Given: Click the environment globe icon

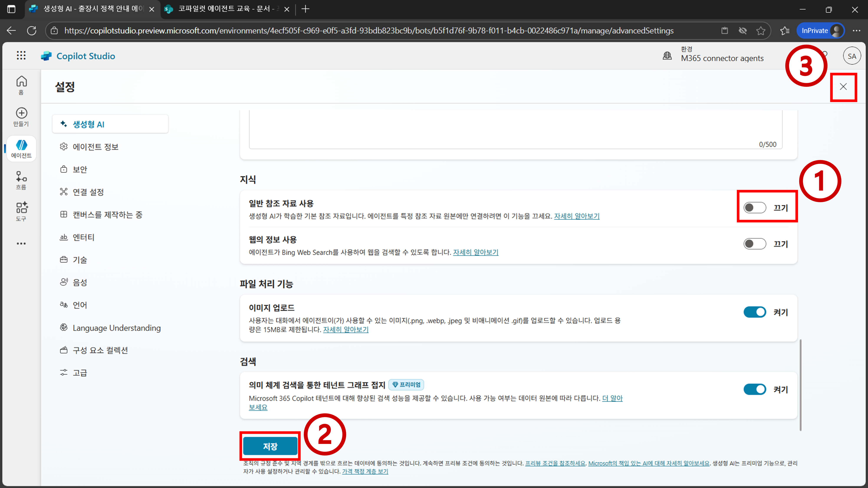Looking at the screenshot, I should (667, 56).
